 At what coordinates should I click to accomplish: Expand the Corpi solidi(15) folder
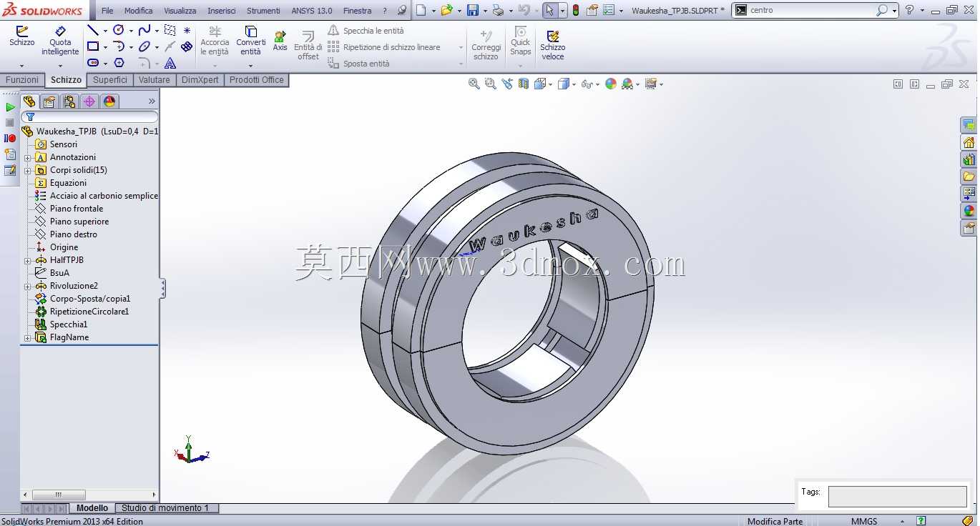coord(27,170)
